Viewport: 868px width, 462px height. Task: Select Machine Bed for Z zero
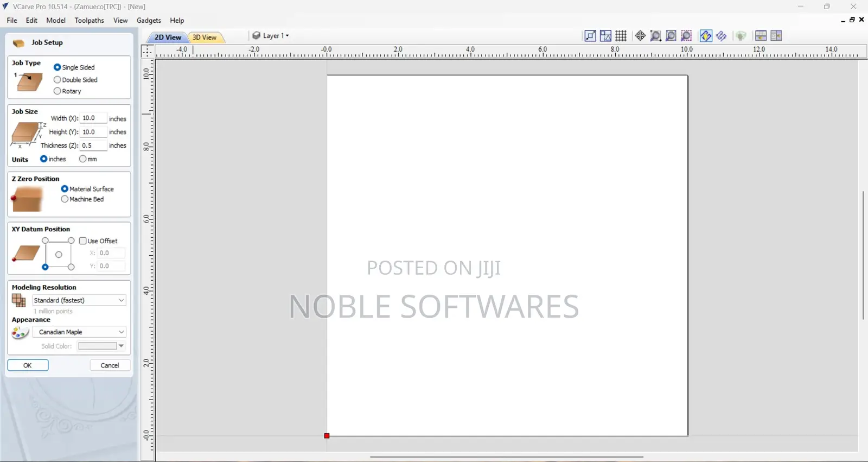point(65,199)
